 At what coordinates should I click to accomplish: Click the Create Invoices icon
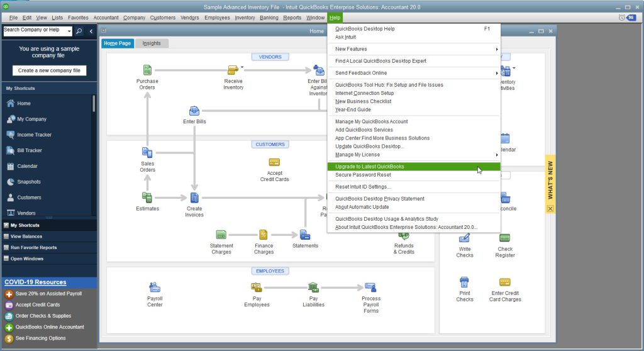tap(194, 198)
